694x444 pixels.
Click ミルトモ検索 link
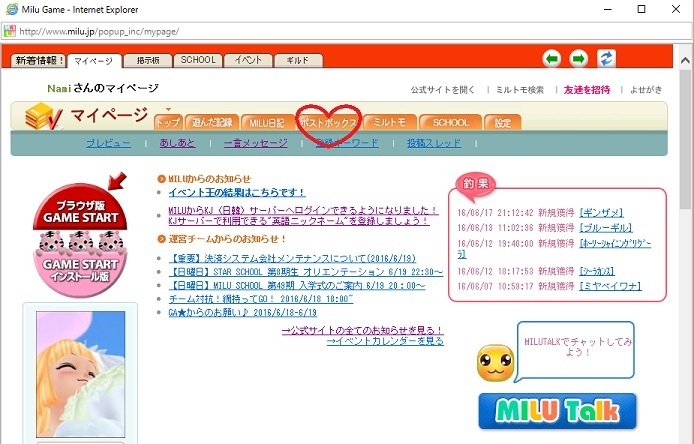click(x=520, y=90)
